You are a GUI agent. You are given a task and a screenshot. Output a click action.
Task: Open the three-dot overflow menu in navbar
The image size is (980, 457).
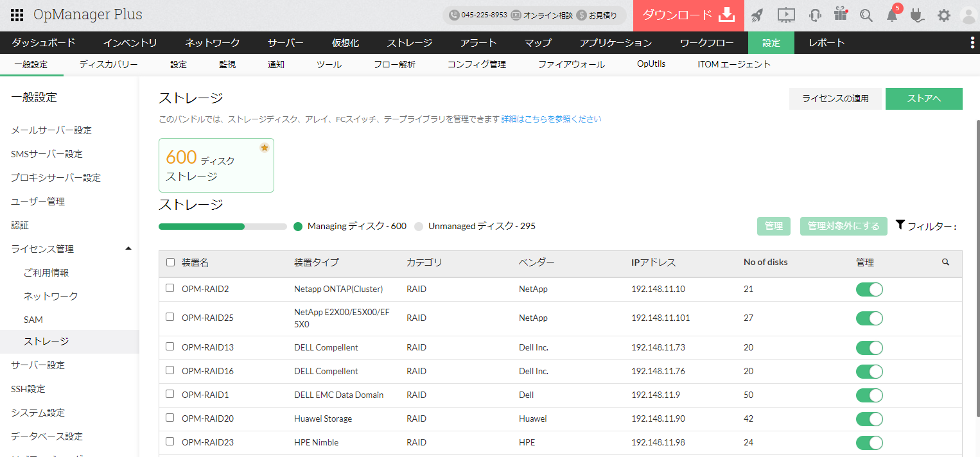[x=972, y=43]
